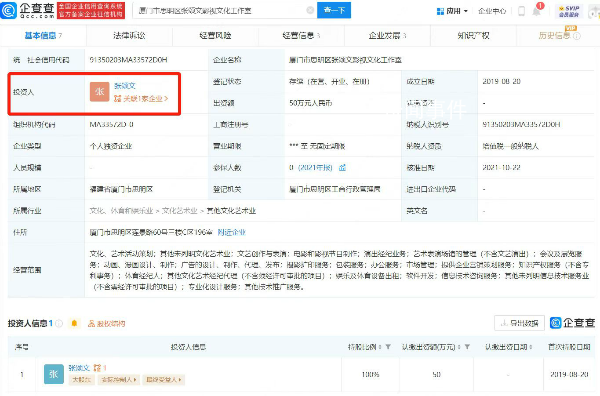Image resolution: width=600 pixels, height=396 pixels.
Task: Click the red notification count badge
Action: pos(540,5)
